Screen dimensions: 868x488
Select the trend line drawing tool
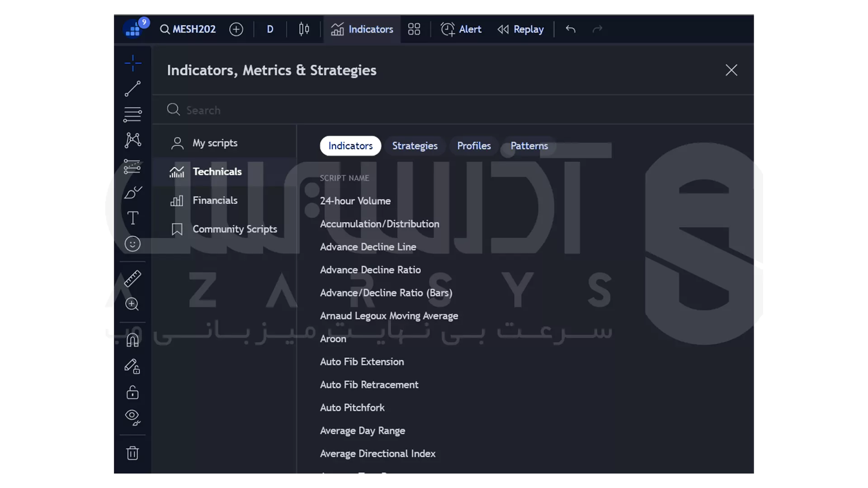132,89
